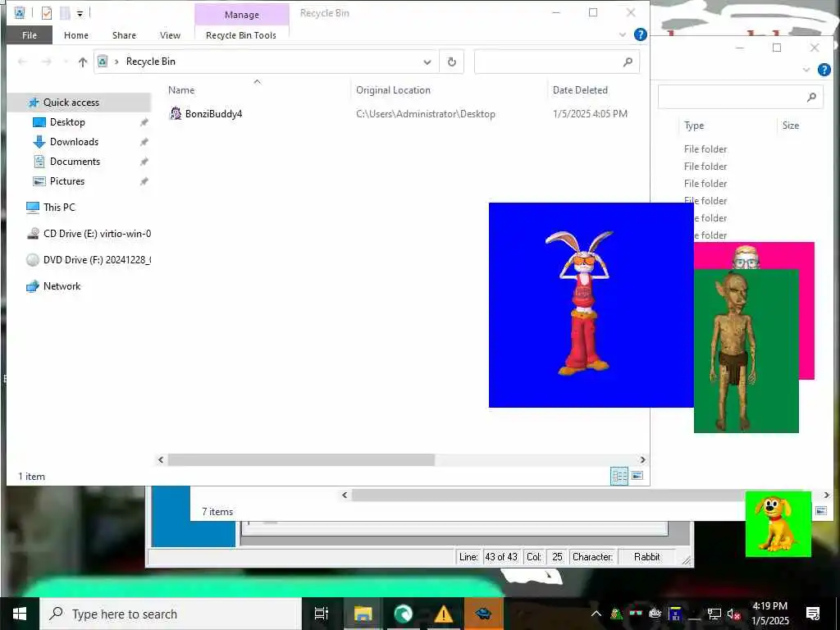
Task: Open Help in Recycle Bin window
Action: pos(640,34)
